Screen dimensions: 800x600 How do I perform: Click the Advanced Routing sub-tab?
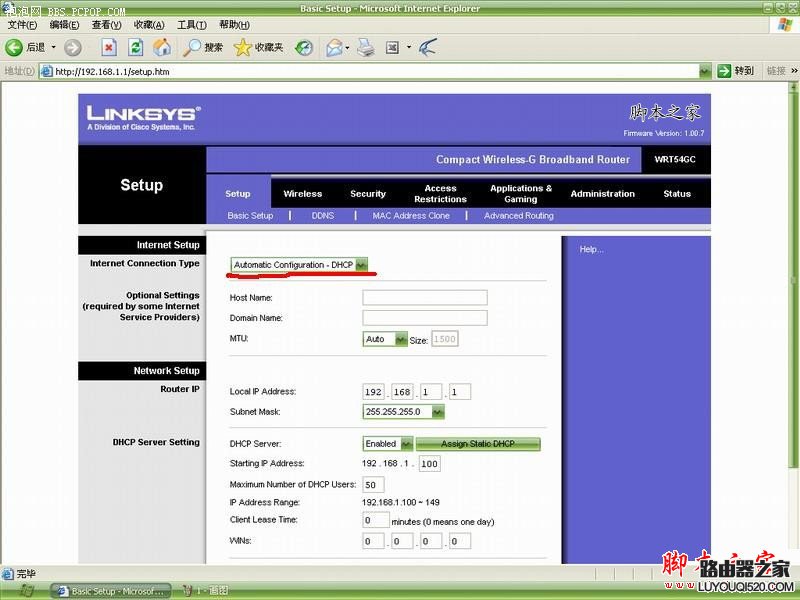(x=519, y=216)
